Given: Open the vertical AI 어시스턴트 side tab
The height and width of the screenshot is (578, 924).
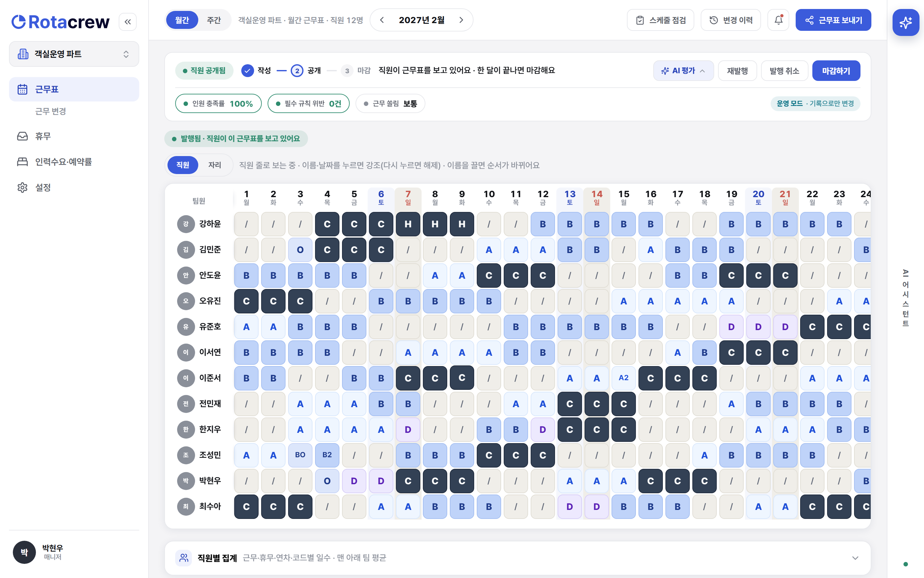Looking at the screenshot, I should click(905, 299).
